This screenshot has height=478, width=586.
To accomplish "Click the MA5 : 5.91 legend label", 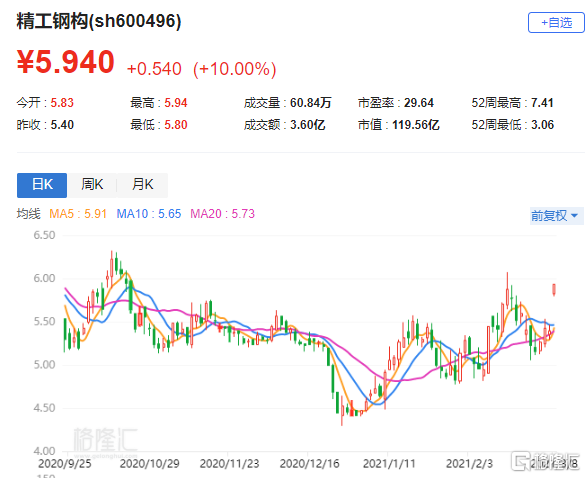I will pos(78,214).
